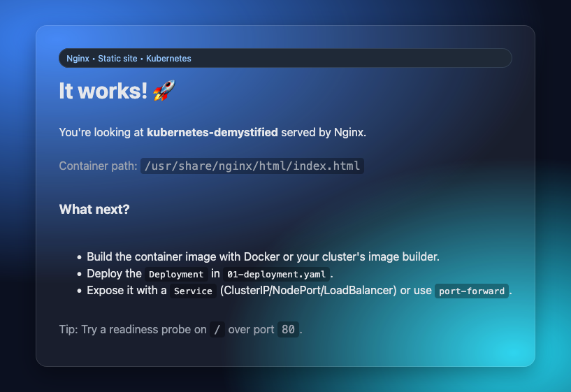Click the 'Service' code chip
The image size is (571, 392).
tap(193, 291)
